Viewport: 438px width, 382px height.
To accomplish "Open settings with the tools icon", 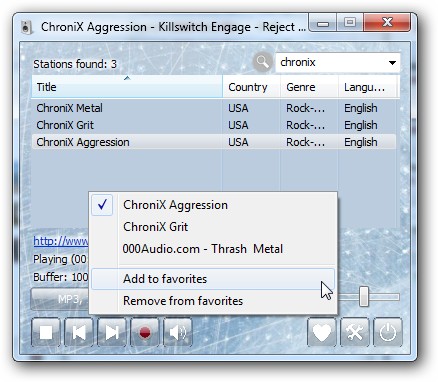I will click(x=355, y=332).
